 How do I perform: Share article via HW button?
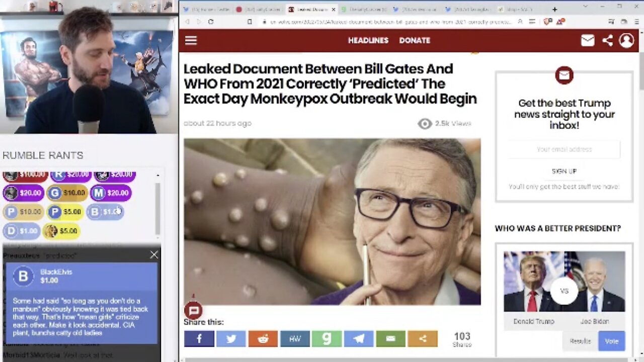(295, 339)
